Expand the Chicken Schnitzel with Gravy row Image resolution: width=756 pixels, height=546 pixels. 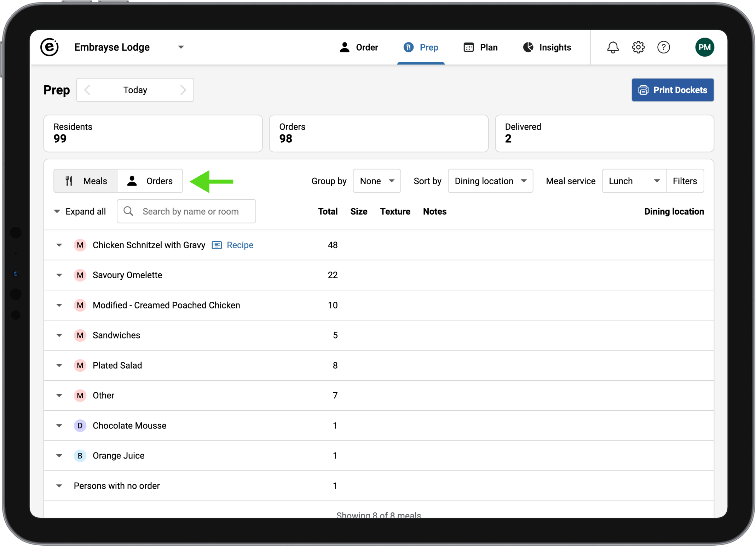pos(59,245)
